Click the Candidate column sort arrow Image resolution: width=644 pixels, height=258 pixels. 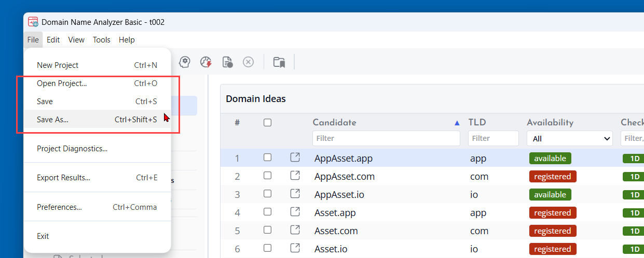pyautogui.click(x=457, y=123)
